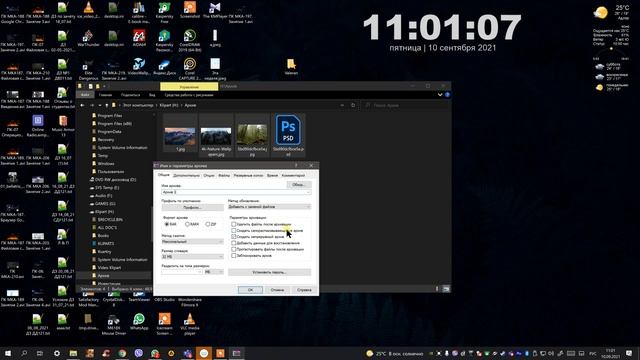Open Google Chrome on taskbar
This screenshot has width=640, height=360.
click(122, 353)
